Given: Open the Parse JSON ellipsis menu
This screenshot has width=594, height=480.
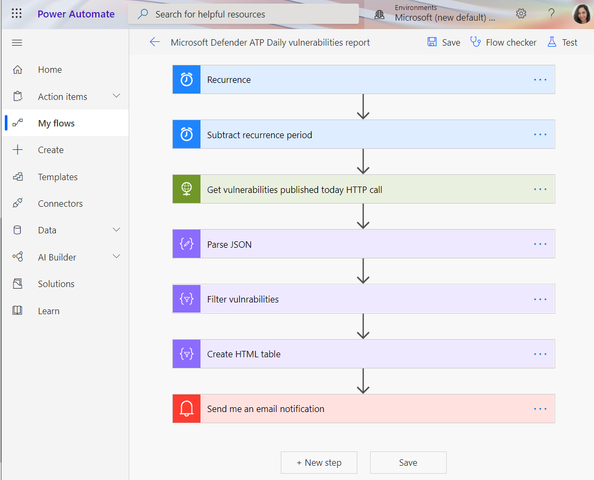Looking at the screenshot, I should 540,244.
